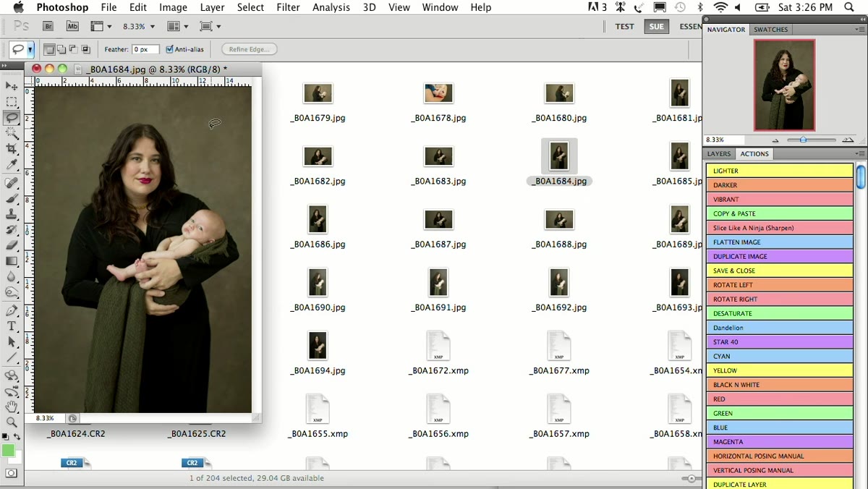Click the Refine Edge button
868x489 pixels.
pyautogui.click(x=250, y=49)
